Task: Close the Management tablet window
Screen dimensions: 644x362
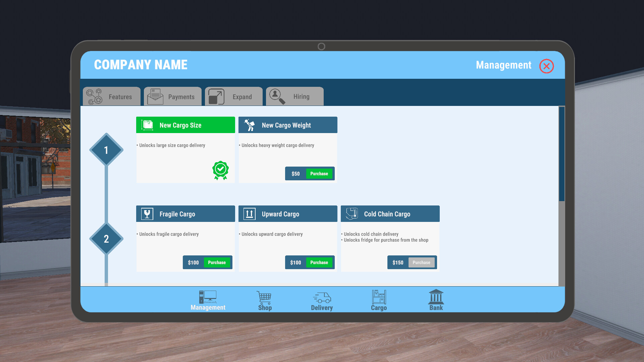Action: point(546,66)
